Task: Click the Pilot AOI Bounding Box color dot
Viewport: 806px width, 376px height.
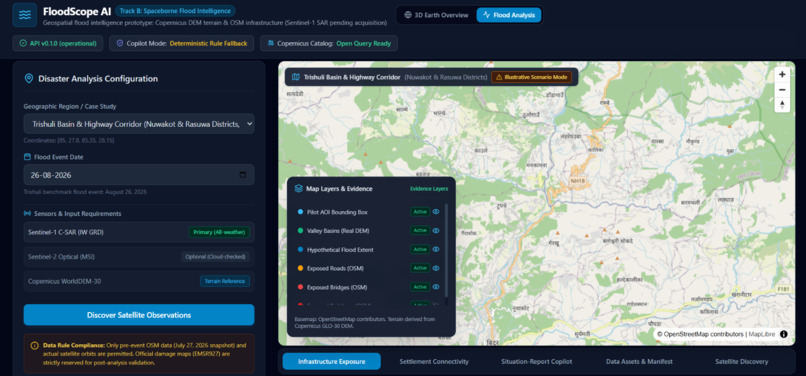Action: point(300,212)
